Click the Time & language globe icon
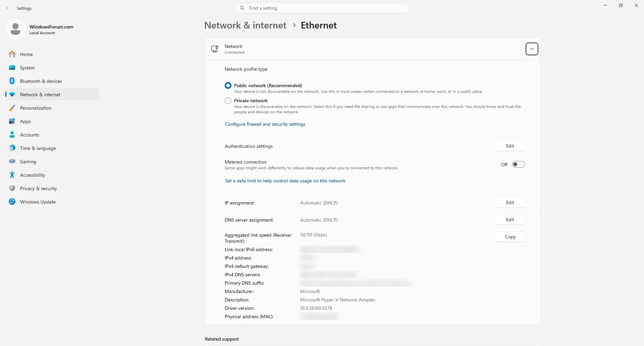644x346 pixels. tap(12, 148)
